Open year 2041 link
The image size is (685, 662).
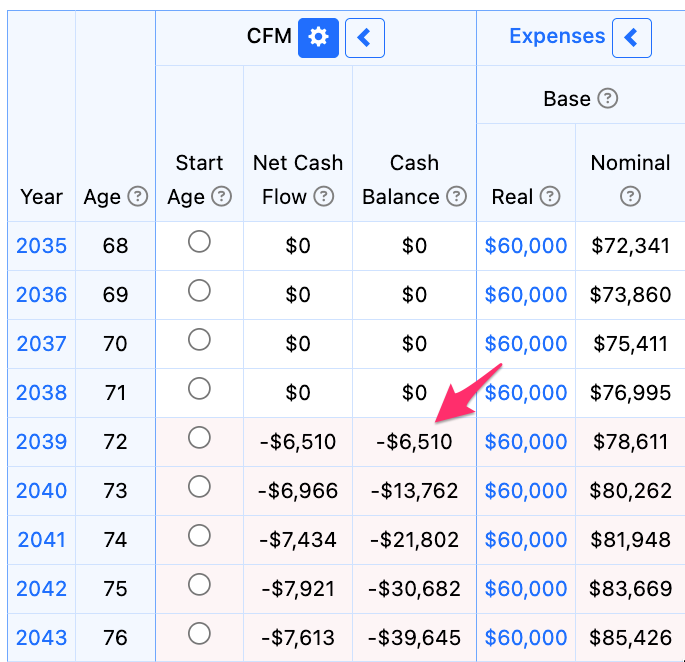pyautogui.click(x=42, y=540)
